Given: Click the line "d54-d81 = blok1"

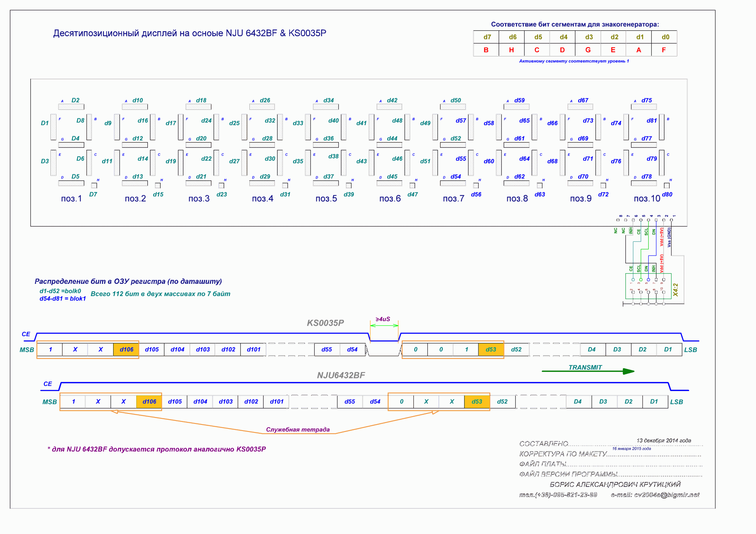Looking at the screenshot, I should tap(63, 299).
